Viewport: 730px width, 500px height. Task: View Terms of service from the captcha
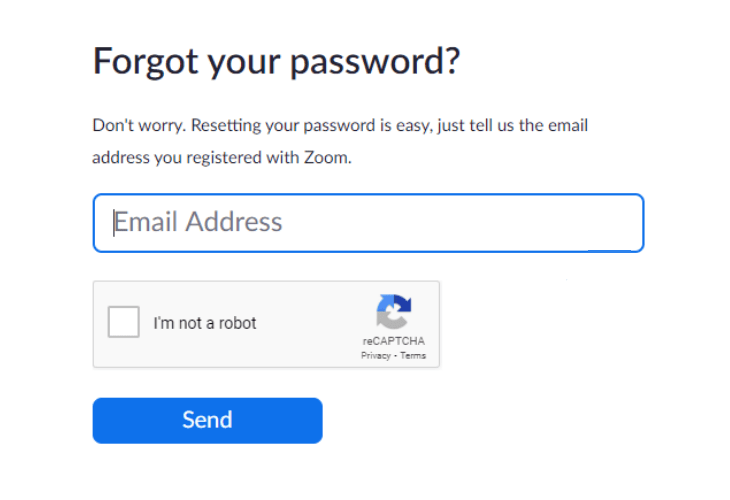tap(413, 356)
